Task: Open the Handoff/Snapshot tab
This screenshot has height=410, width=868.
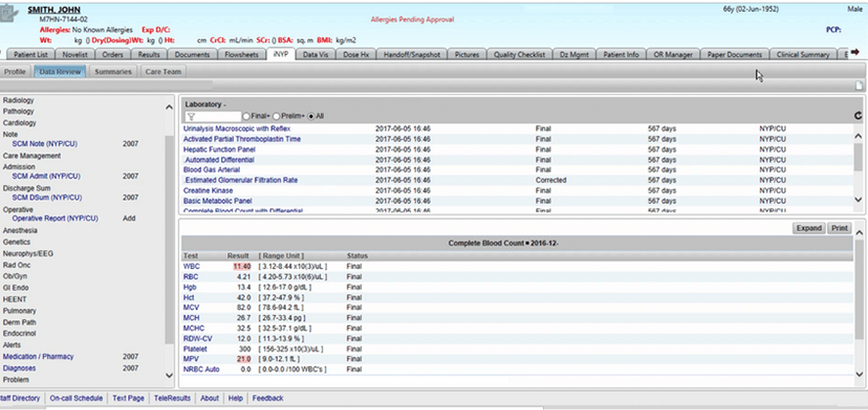Action: [412, 55]
